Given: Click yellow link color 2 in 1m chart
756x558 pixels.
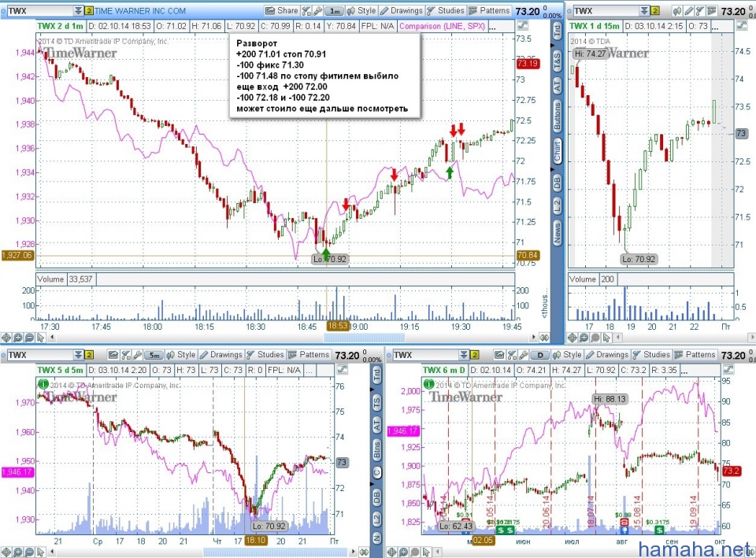Looking at the screenshot, I should (89, 10).
